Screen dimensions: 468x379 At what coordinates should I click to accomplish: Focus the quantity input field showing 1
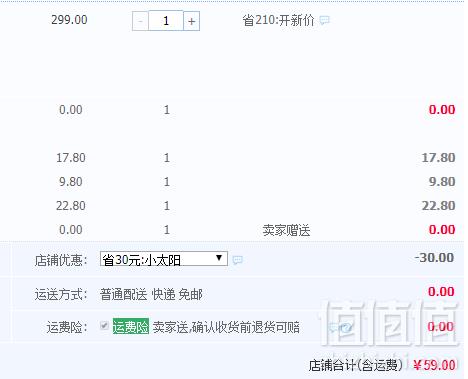[x=166, y=21]
